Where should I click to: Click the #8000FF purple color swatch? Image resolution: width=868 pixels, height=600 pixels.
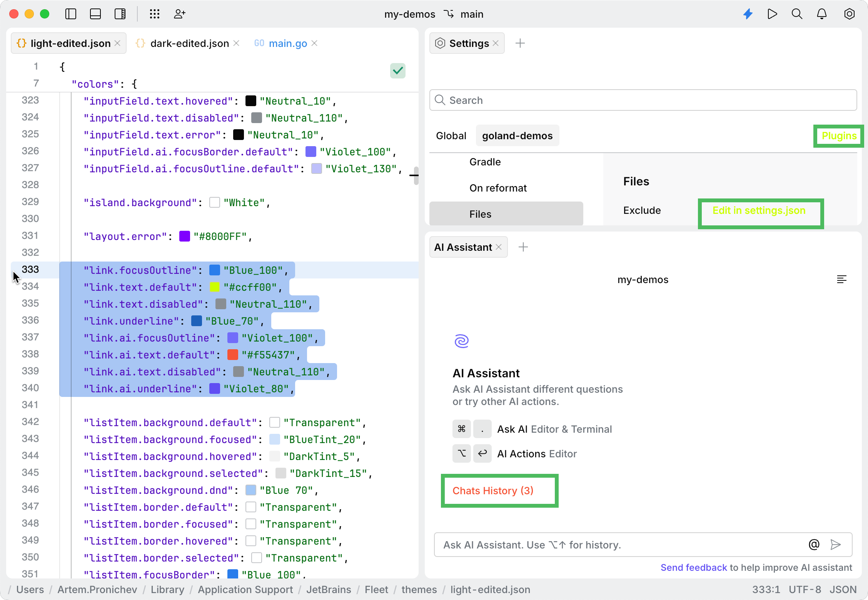click(185, 237)
